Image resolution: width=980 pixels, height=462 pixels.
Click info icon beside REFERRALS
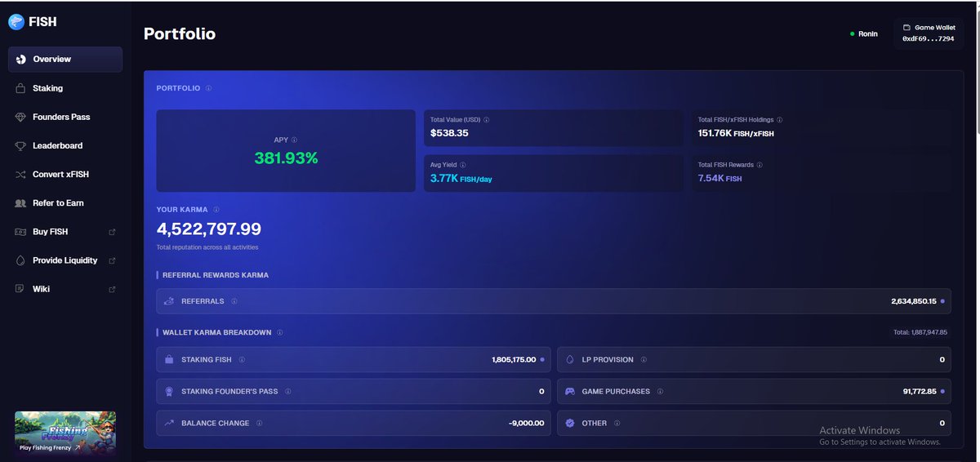(234, 301)
